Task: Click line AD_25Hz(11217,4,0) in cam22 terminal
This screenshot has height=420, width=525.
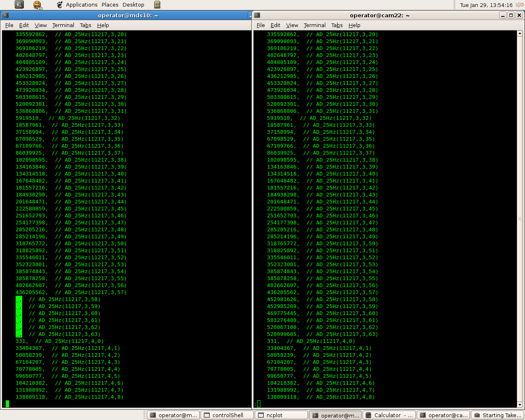Action: tap(311, 341)
